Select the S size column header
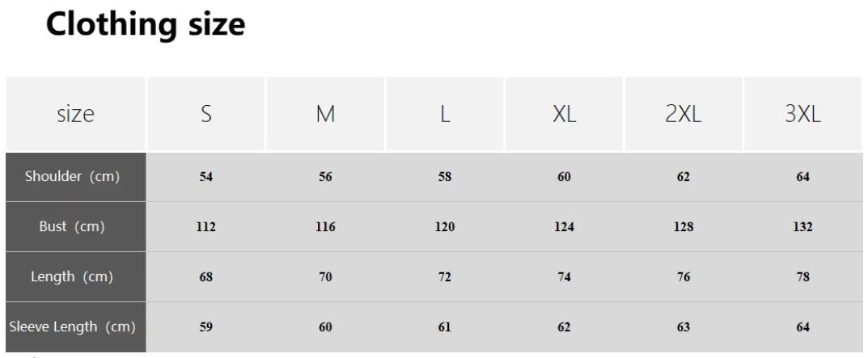The width and height of the screenshot is (868, 358). point(206,113)
